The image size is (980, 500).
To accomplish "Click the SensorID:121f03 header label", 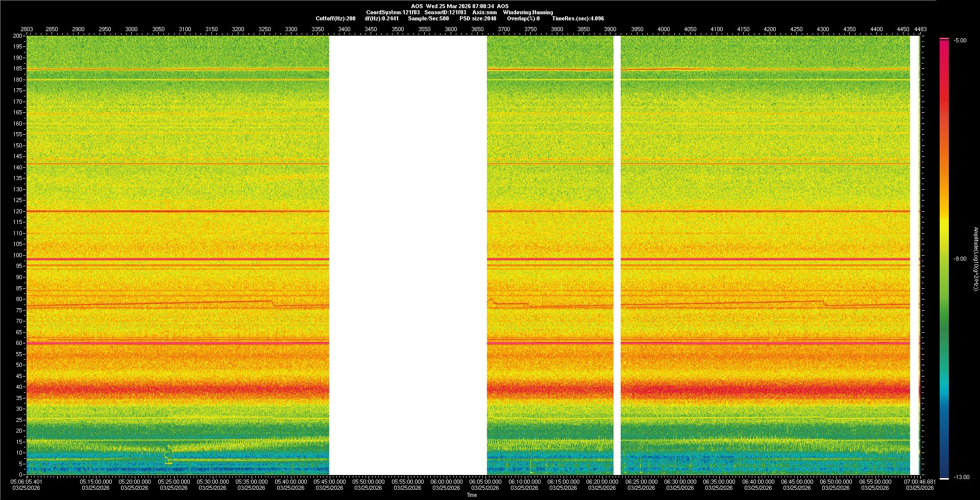I will pos(445,12).
